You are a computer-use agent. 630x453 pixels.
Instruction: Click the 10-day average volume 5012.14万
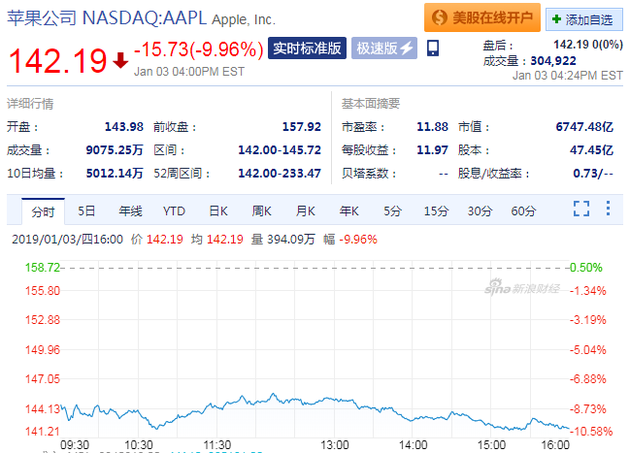click(x=115, y=173)
